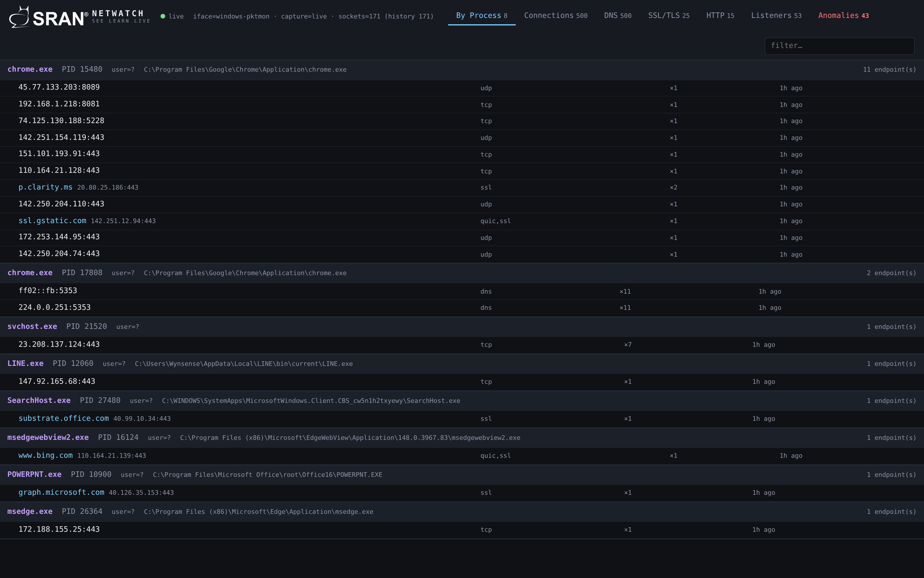This screenshot has width=924, height=578.
Task: Open the p.clarity.ms hostname link
Action: pos(45,187)
